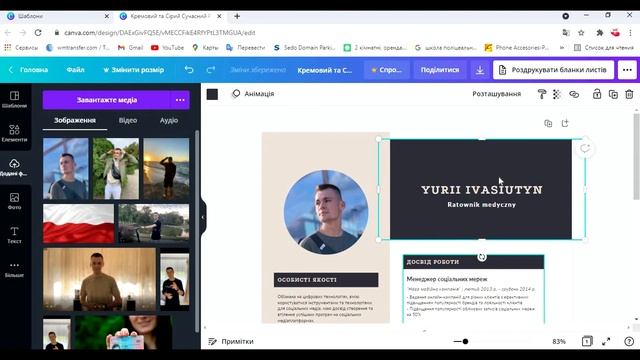Download the design with arrow icon
The image size is (640, 360).
point(480,70)
